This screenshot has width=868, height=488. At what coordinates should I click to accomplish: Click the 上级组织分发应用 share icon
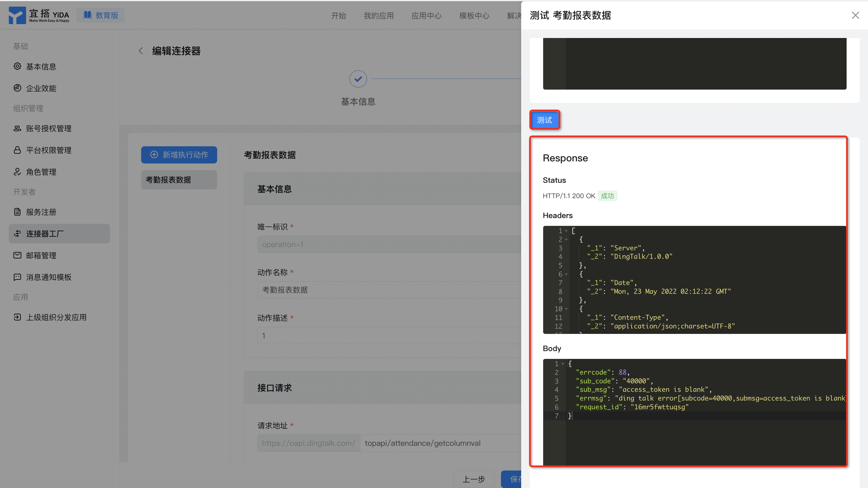click(17, 317)
